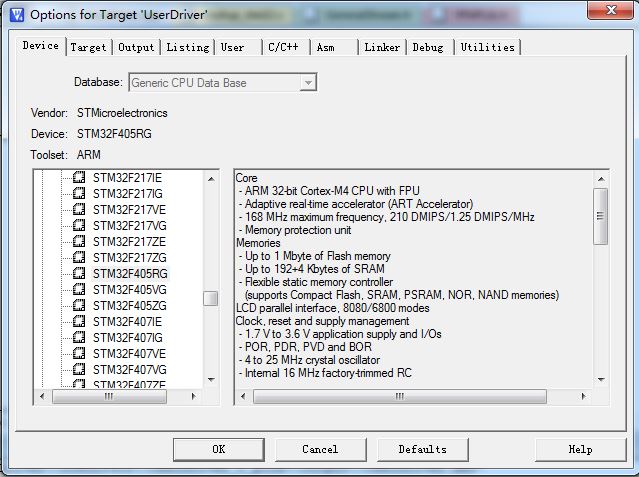Open the Database dropdown arrow

308,83
